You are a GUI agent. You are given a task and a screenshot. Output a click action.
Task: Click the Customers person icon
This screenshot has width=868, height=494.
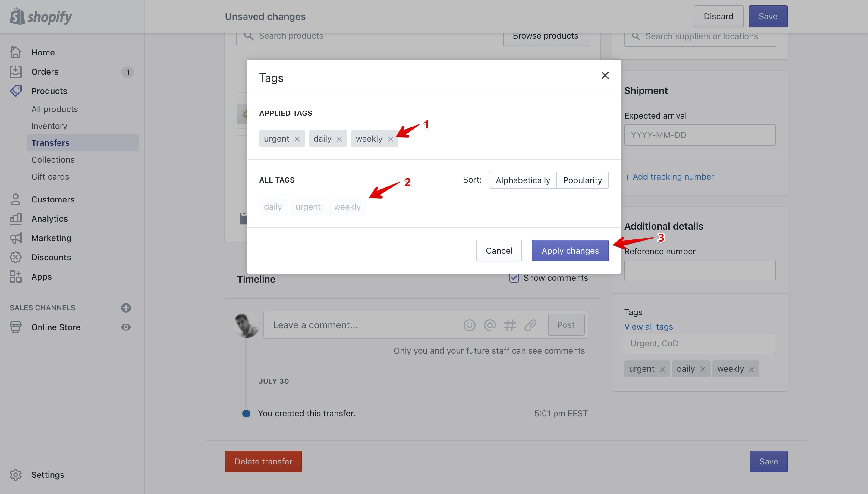coord(16,199)
